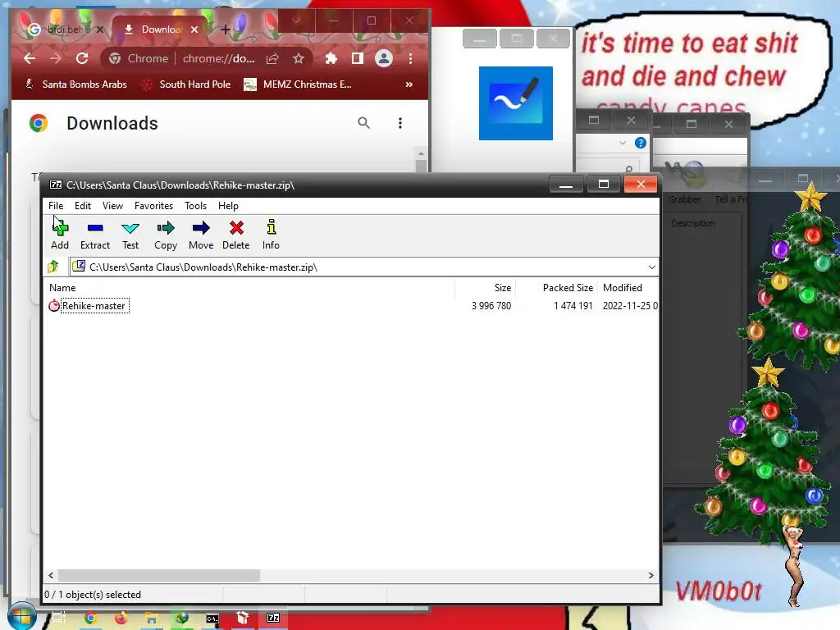
Task: Click the Chrome tab search chevron
Action: coord(296,21)
